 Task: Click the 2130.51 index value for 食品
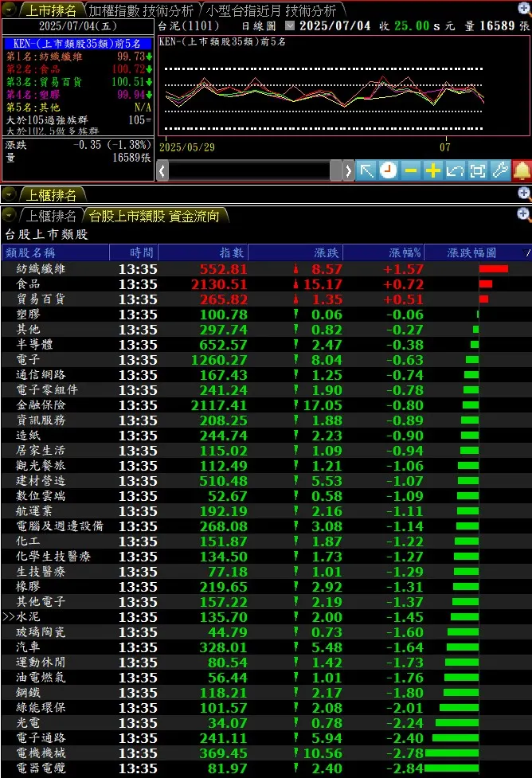(x=219, y=284)
